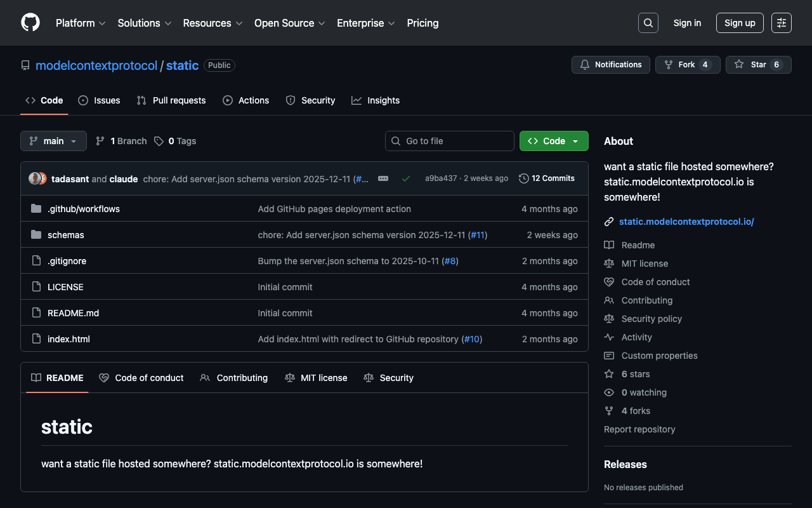Expand the Platform menu
The width and height of the screenshot is (812, 508).
click(81, 23)
